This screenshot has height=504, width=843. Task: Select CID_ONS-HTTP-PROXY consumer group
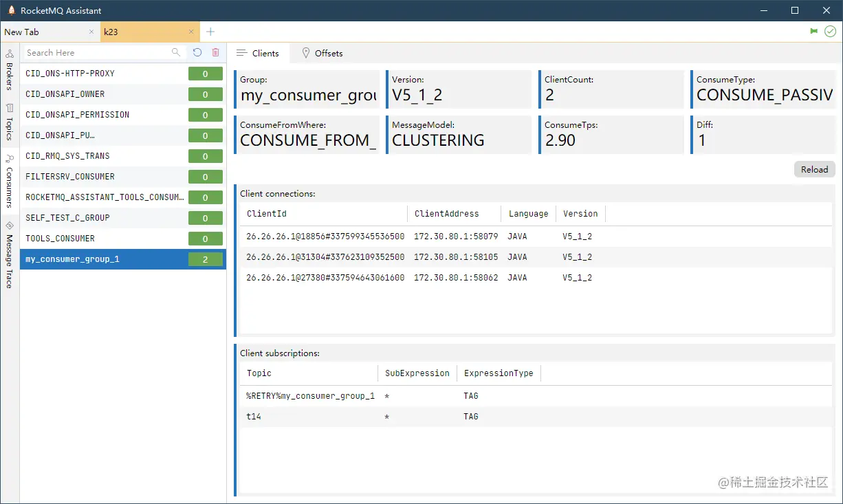(122, 74)
